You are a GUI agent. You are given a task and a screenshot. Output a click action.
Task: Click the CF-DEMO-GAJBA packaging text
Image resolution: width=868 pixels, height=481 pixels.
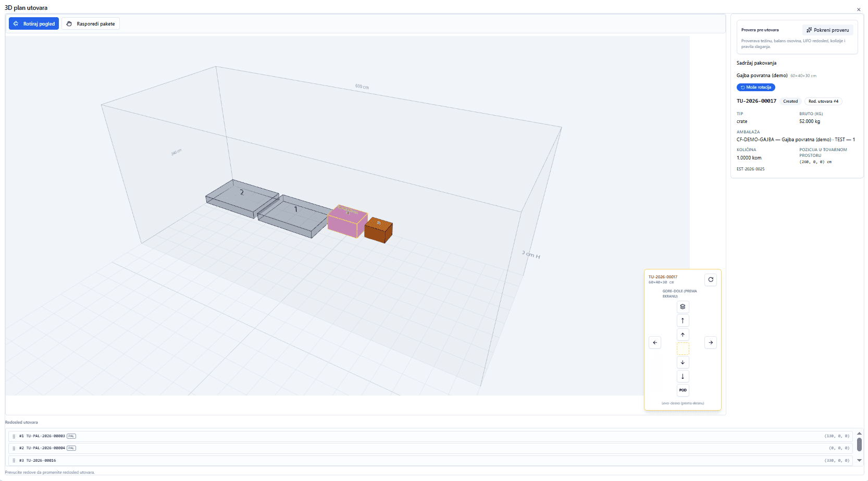point(796,140)
